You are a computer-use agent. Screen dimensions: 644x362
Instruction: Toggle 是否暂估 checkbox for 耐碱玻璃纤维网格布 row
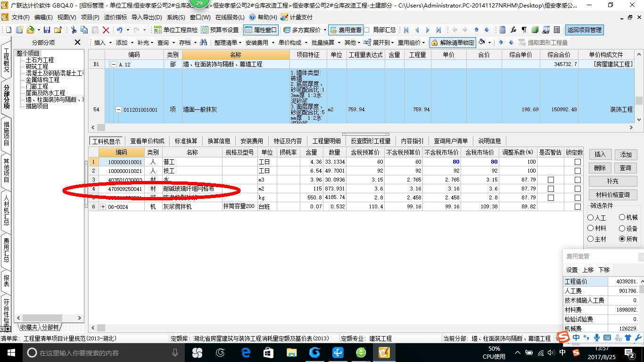[x=551, y=189]
